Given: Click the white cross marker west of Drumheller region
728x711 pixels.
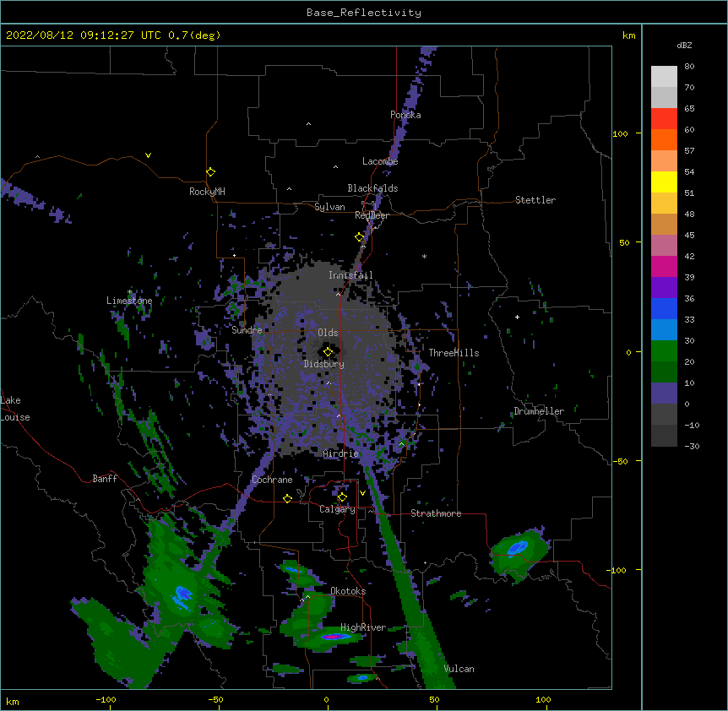Looking at the screenshot, I should (x=517, y=317).
